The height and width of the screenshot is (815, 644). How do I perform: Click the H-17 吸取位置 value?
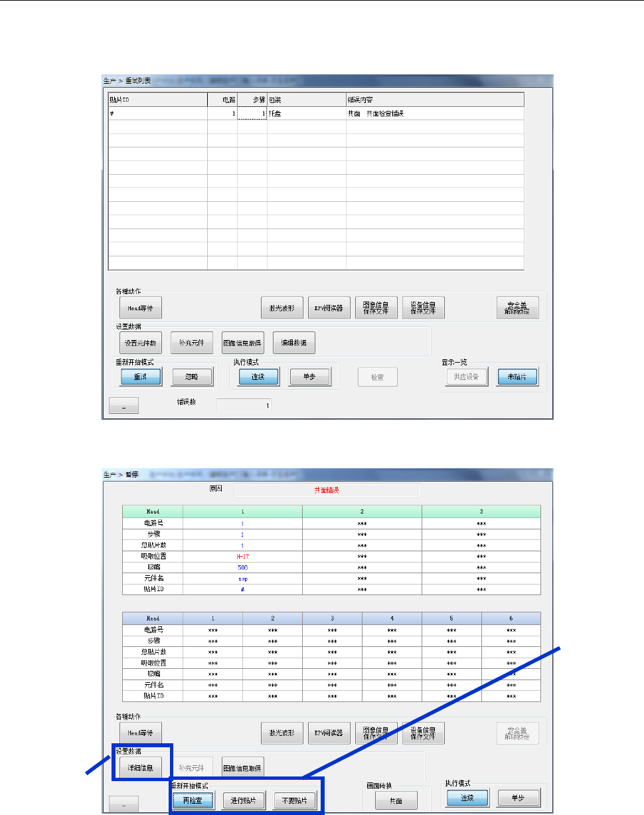coord(242,555)
